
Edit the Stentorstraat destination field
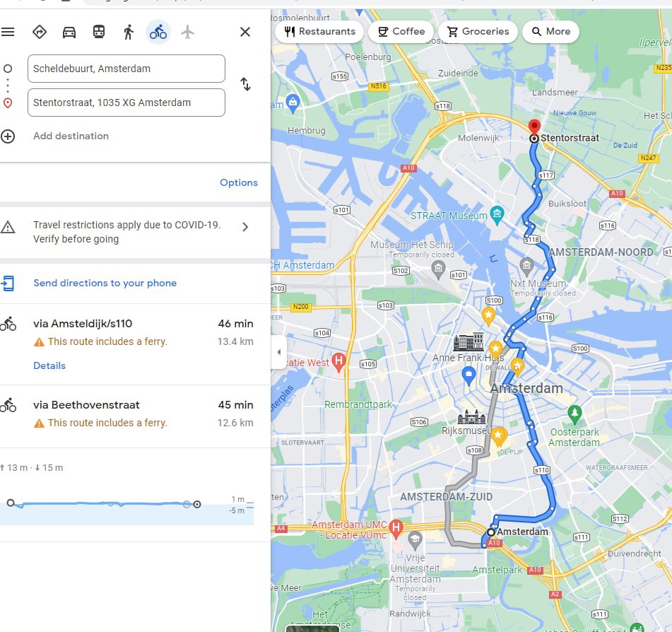(126, 103)
